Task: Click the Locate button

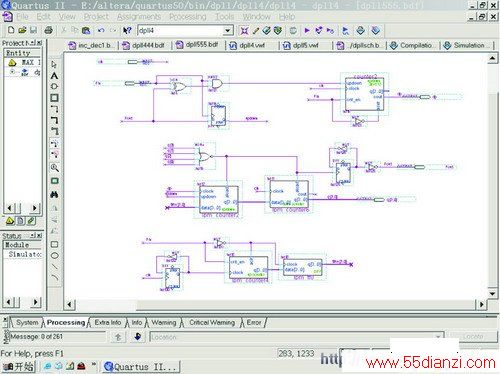Action: 473,337
